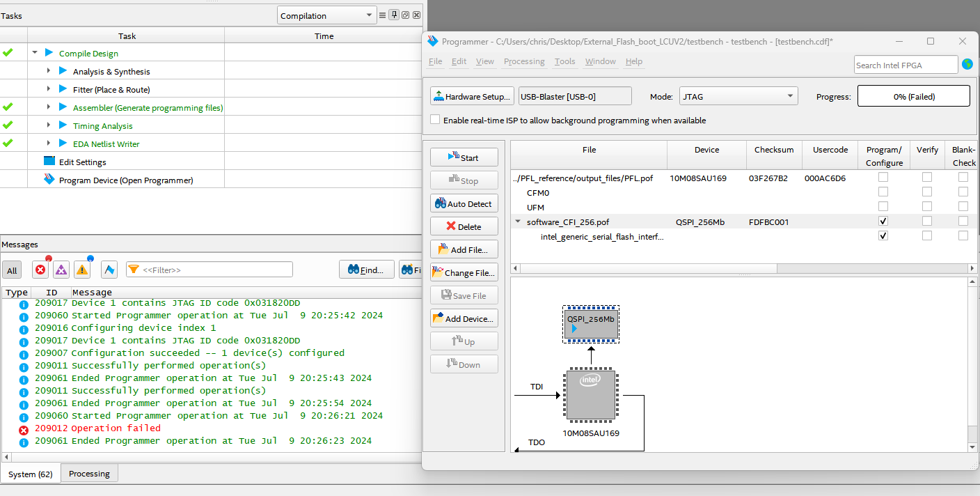Open the Edit menu in Programmer
Image resolution: width=980 pixels, height=496 pixels.
[x=459, y=61]
